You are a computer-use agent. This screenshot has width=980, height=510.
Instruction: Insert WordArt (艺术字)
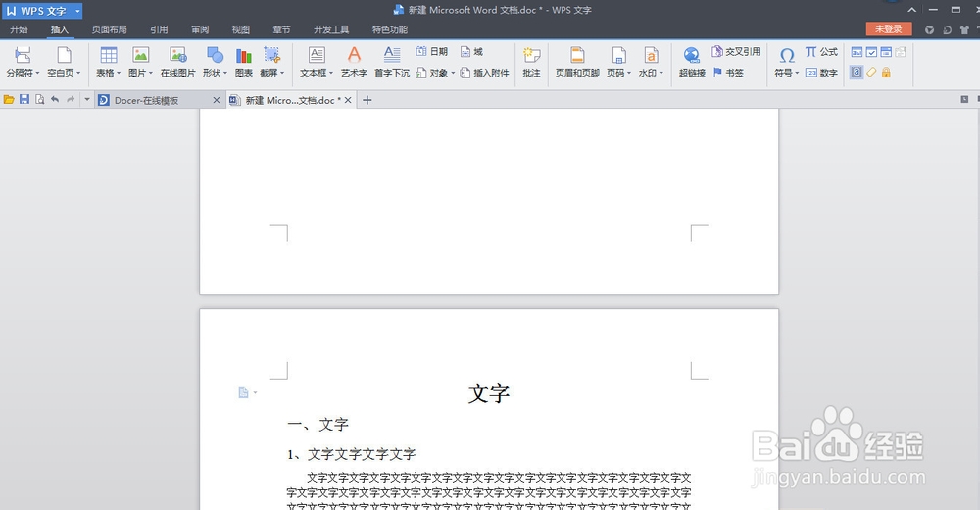click(x=354, y=62)
